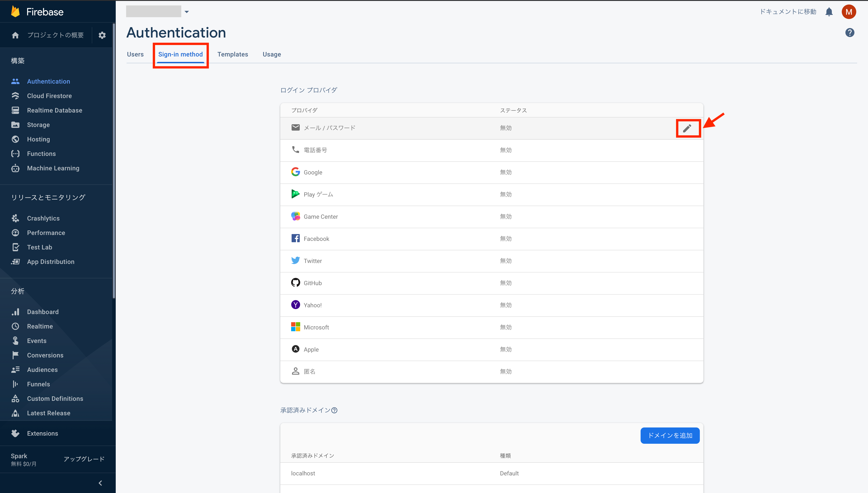Click the 承認済みドメイン info help icon
Screen dimensions: 868x493
[x=334, y=410]
